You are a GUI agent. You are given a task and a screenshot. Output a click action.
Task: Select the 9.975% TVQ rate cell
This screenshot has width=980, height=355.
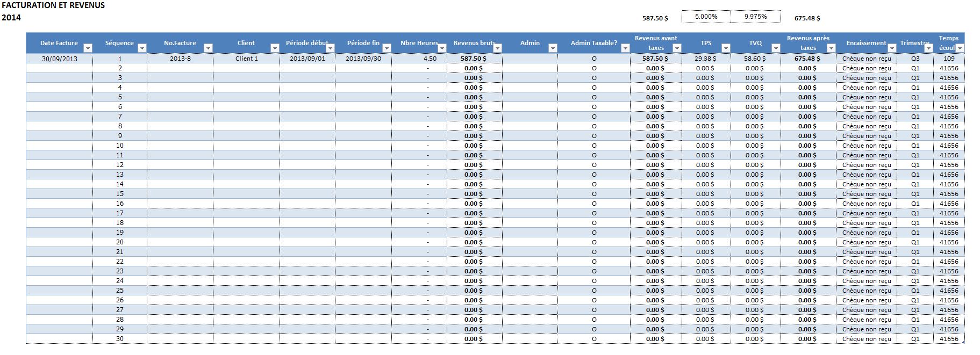[756, 17]
